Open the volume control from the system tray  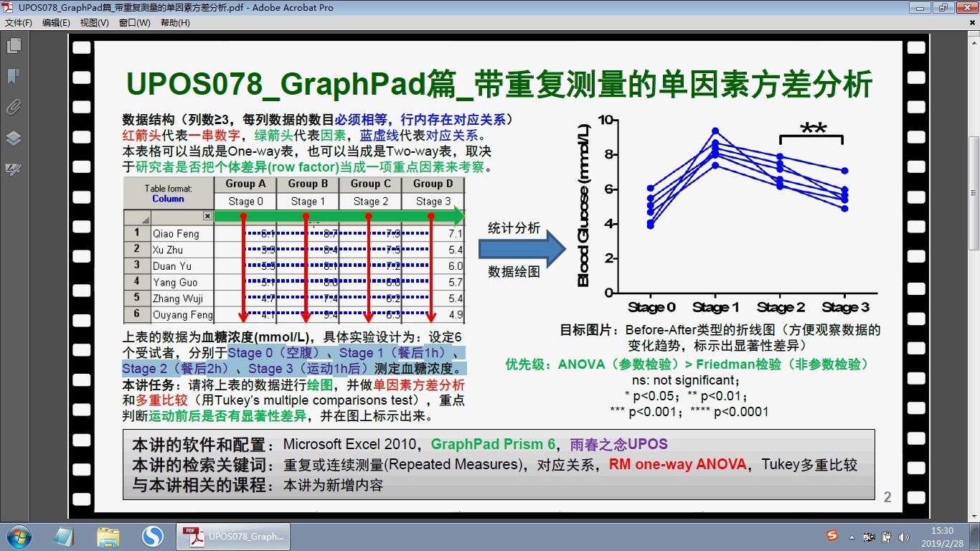[903, 537]
